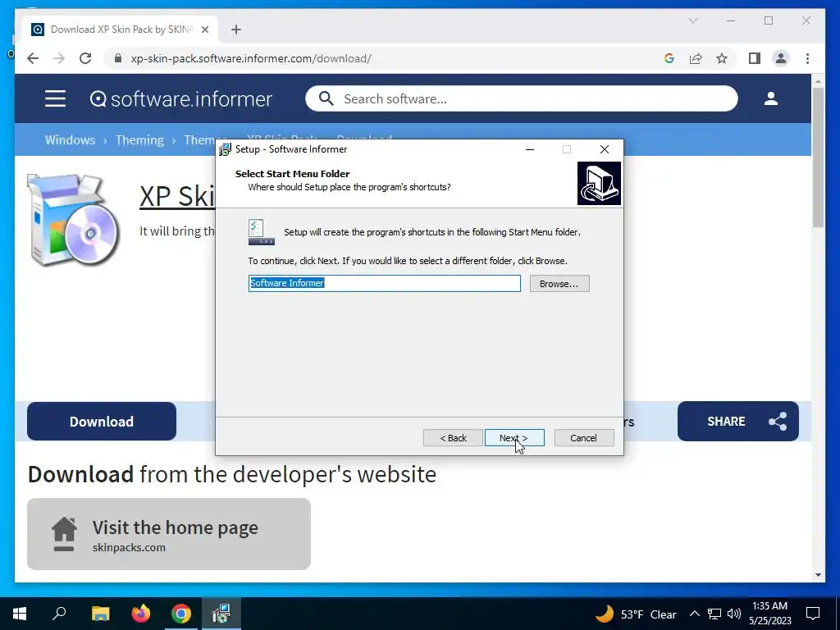This screenshot has width=840, height=630.
Task: Open the volume tray icon
Action: click(x=734, y=614)
